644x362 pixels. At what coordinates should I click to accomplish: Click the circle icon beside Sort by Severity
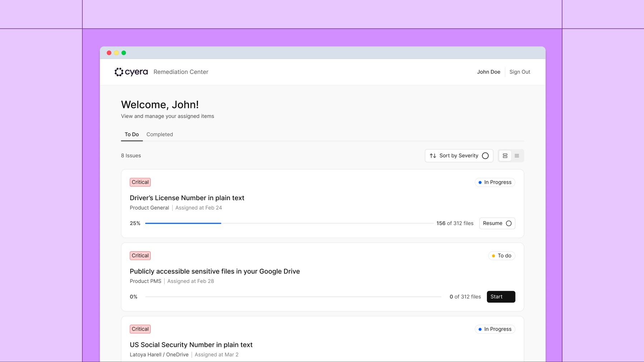pyautogui.click(x=485, y=156)
